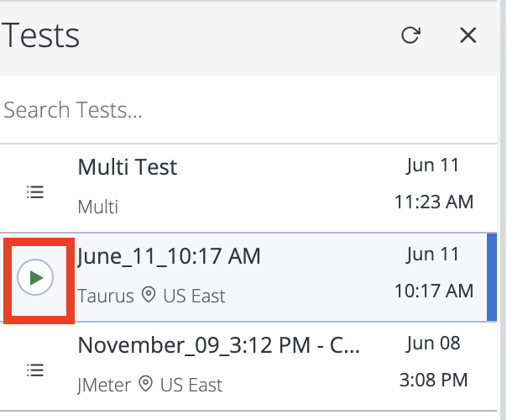The image size is (507, 420).
Task: Click the blue selection bar on June test
Action: (x=492, y=277)
